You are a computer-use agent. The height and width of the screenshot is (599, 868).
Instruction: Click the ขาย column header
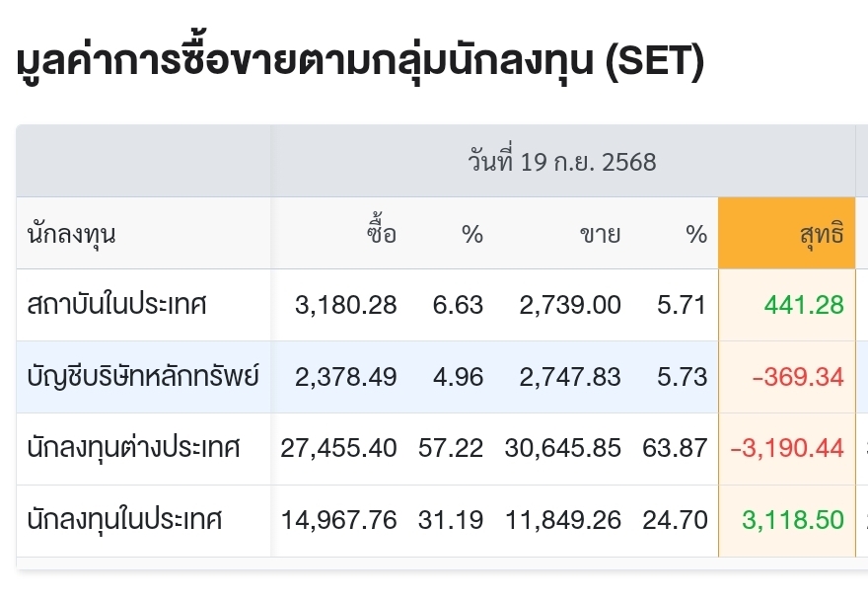tap(600, 234)
